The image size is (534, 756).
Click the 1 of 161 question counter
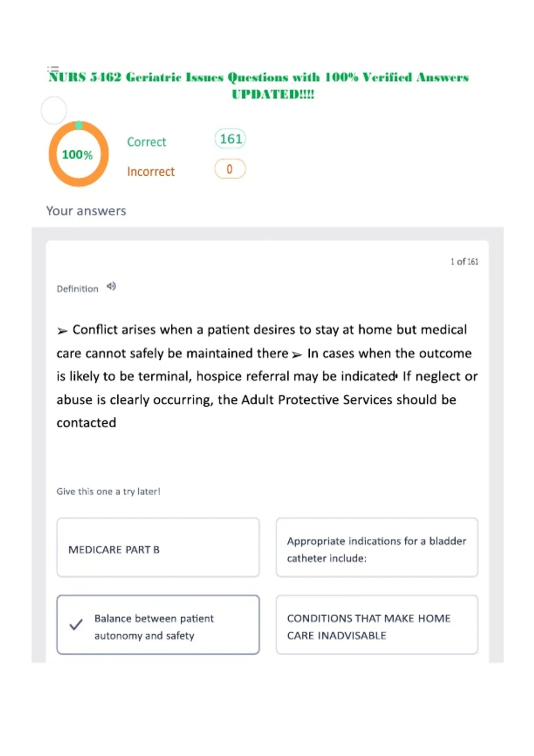pyautogui.click(x=464, y=261)
